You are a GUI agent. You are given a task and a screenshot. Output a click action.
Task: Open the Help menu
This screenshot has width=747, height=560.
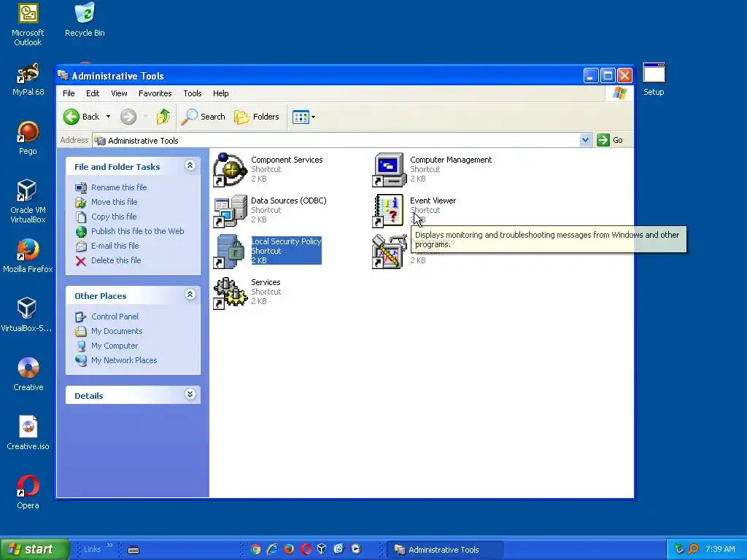point(220,93)
